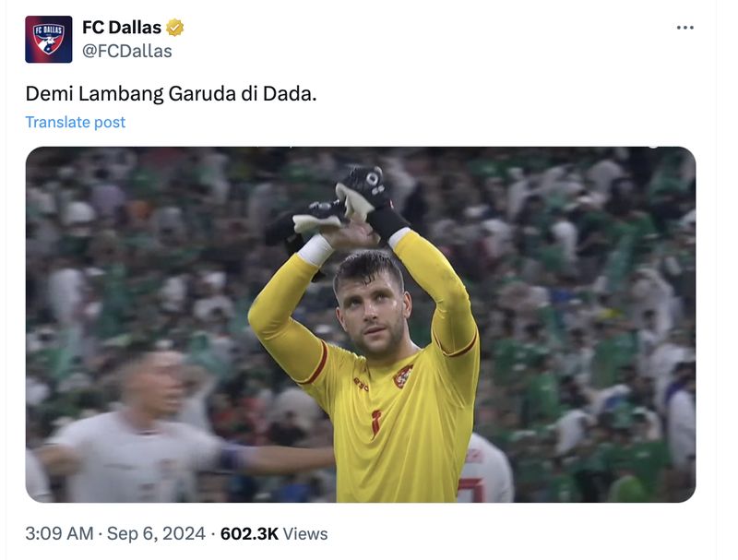Click the Sep 6, 2024 date
The width and height of the screenshot is (738, 560).
coord(156,533)
